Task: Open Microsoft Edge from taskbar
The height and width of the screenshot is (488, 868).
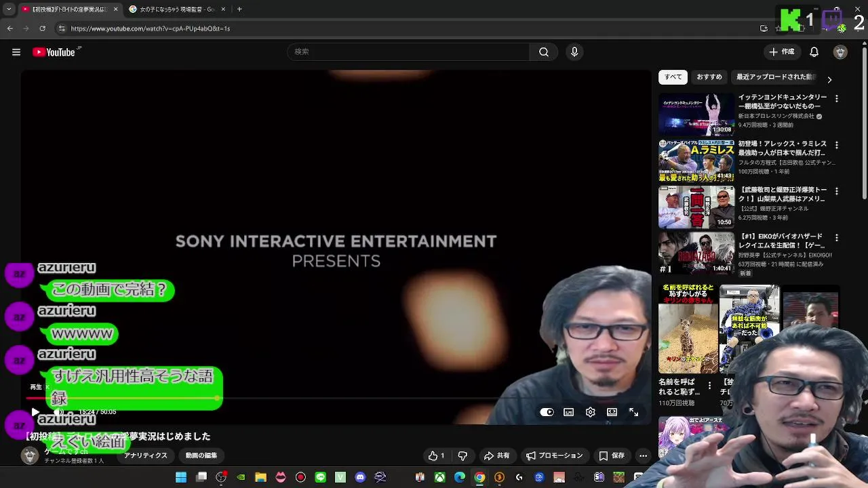Action: point(460,477)
